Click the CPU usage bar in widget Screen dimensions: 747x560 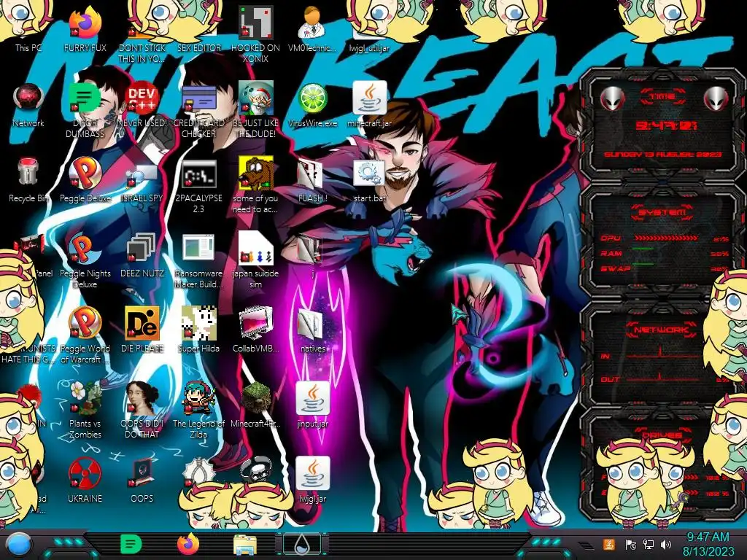(x=666, y=238)
